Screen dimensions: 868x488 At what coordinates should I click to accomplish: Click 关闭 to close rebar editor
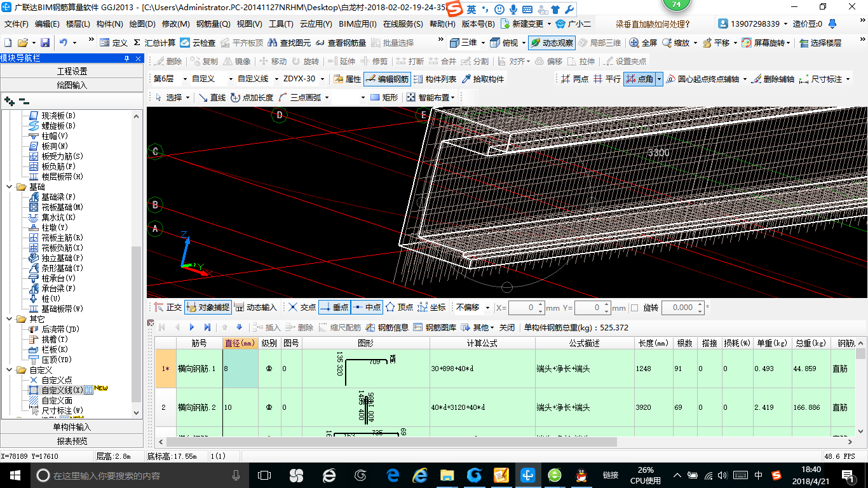coord(506,327)
